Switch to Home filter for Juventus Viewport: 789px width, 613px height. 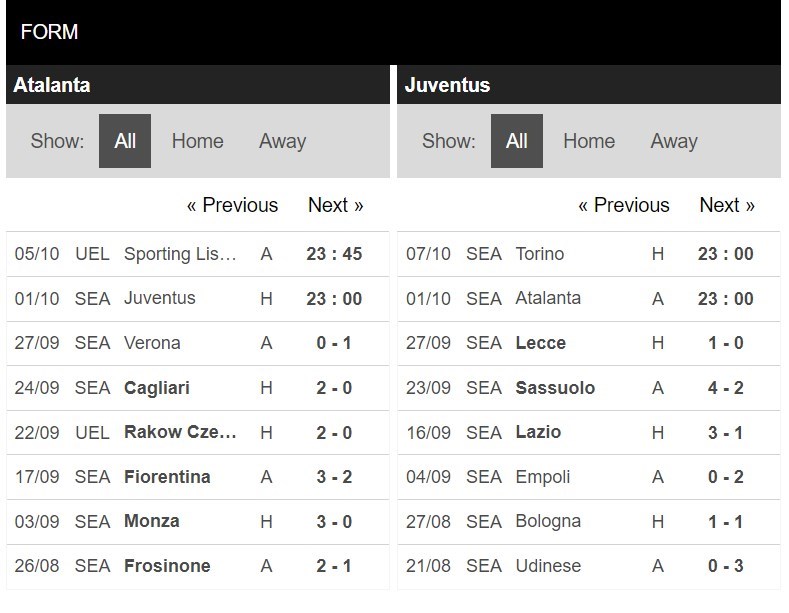(589, 141)
